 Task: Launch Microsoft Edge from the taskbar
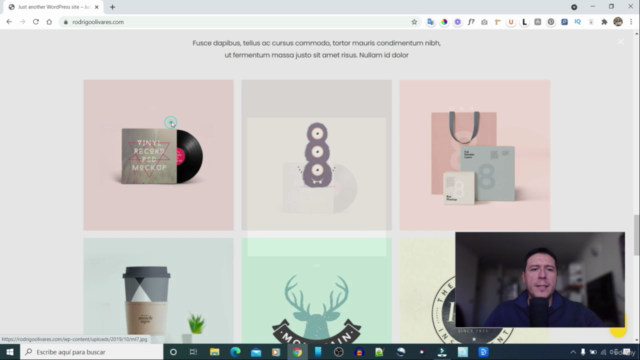pos(235,352)
